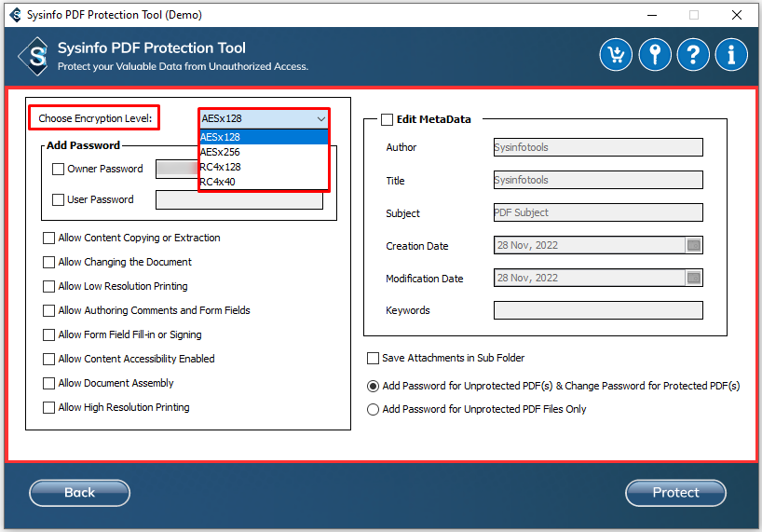The image size is (762, 532).
Task: Go Back to the previous step
Action: 79,493
